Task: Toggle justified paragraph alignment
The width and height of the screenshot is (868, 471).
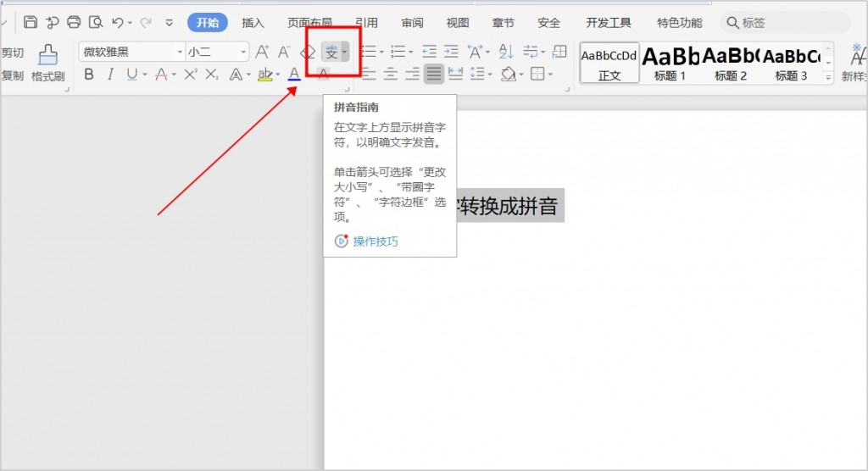Action: click(433, 75)
